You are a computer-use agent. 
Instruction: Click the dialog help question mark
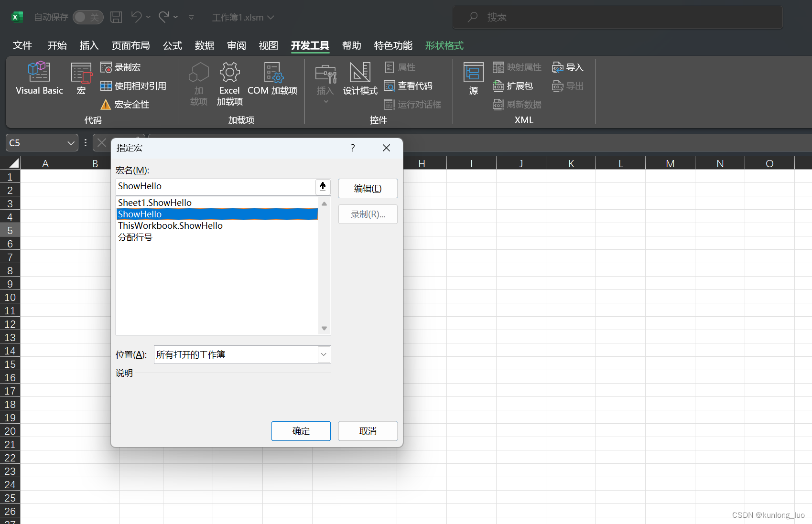353,148
